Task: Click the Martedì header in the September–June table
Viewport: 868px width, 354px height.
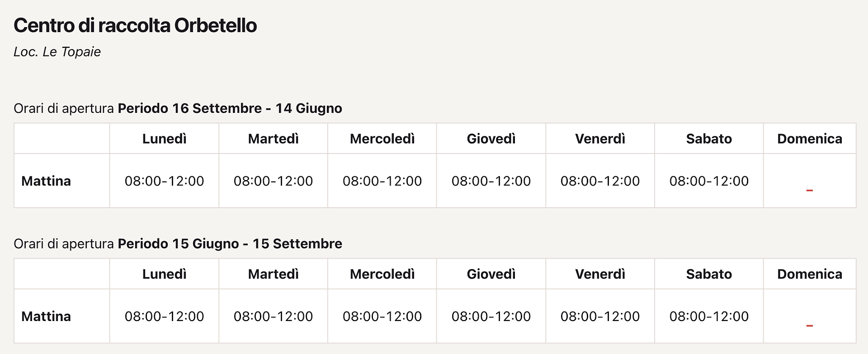Action: tap(273, 139)
